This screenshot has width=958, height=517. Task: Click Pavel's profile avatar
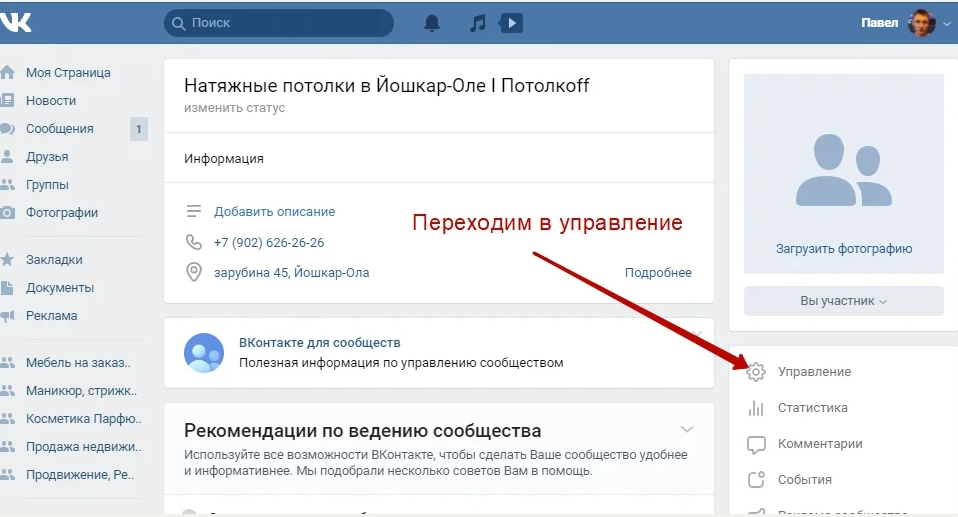click(x=922, y=23)
